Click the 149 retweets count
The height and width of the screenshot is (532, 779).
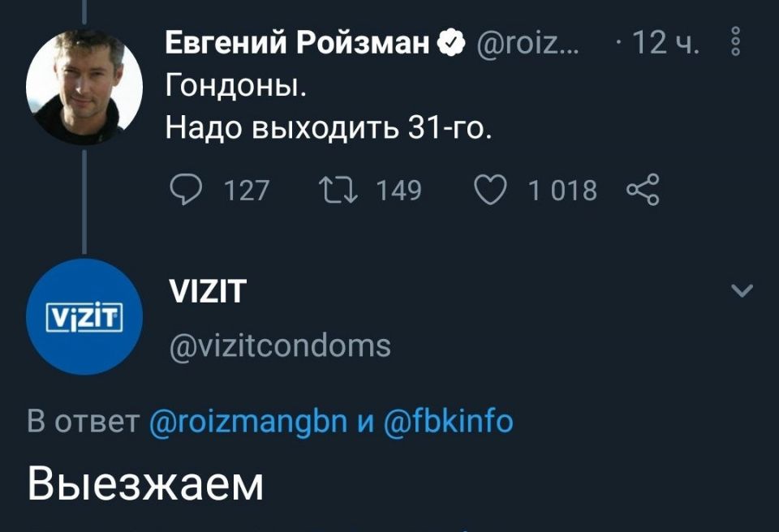click(x=398, y=191)
